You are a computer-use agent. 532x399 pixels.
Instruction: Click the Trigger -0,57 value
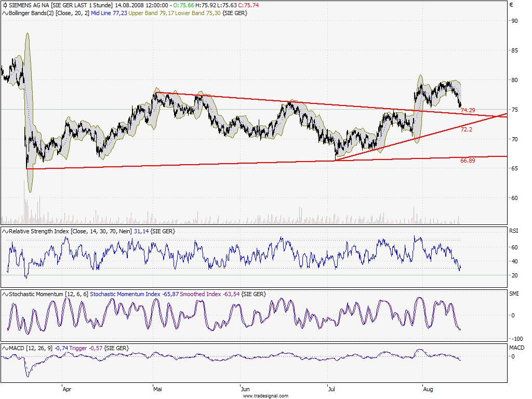[x=86, y=348]
